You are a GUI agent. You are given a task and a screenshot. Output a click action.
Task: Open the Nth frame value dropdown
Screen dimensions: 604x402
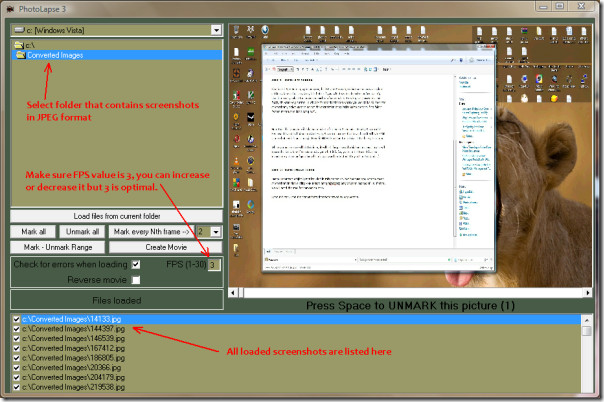pyautogui.click(x=216, y=232)
